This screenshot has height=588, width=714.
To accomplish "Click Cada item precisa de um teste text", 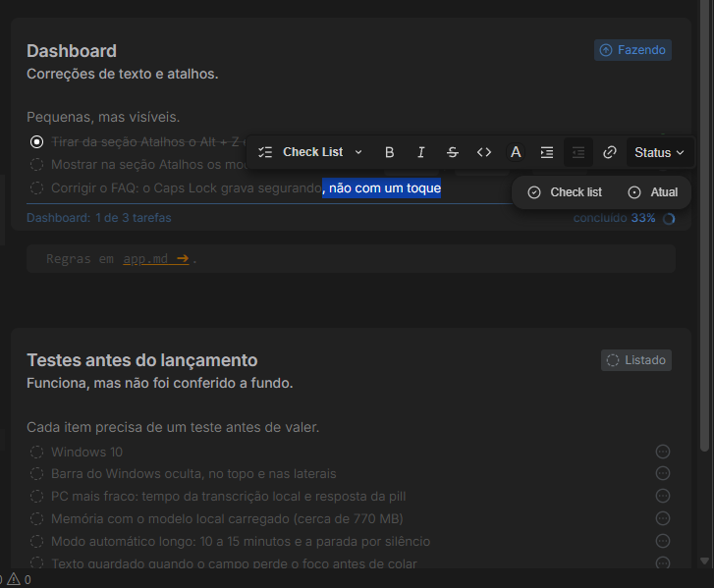I will [173, 427].
